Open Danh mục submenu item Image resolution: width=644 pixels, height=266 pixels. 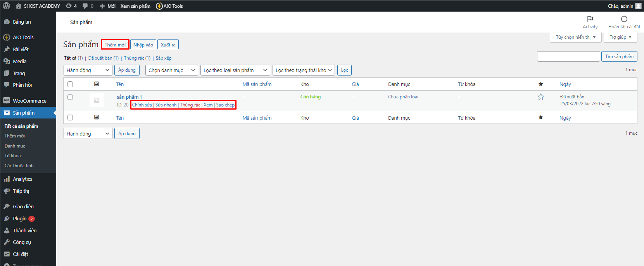coord(15,146)
